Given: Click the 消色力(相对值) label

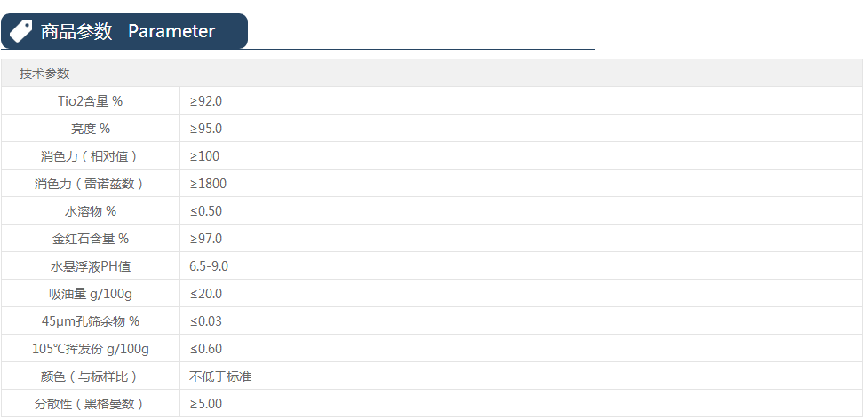Looking at the screenshot, I should coord(91,156).
